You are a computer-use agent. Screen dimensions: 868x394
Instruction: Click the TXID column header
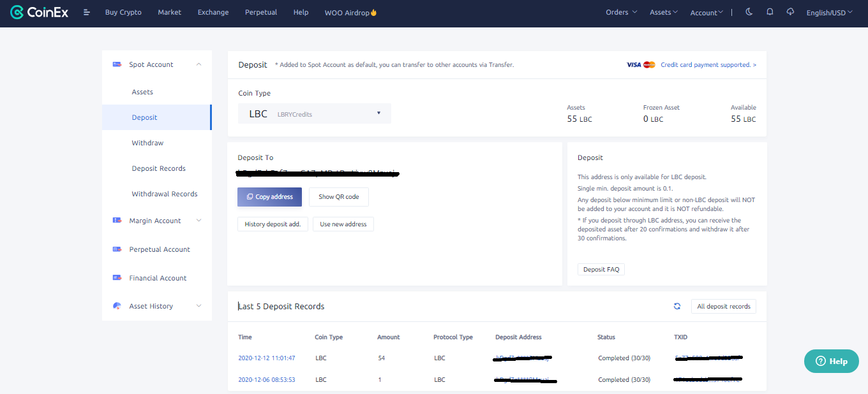click(x=680, y=337)
